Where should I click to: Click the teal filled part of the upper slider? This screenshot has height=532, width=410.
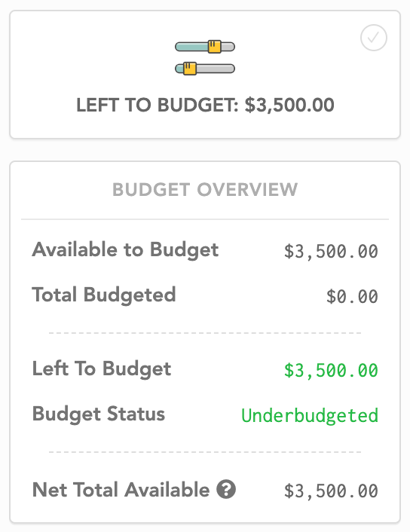click(x=191, y=47)
